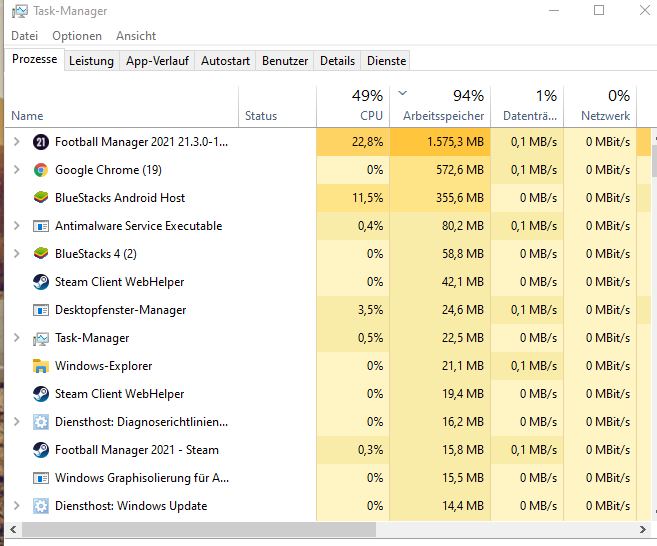Viewport: 657px width, 546px height.
Task: Click the vertical scrollbar thumb
Action: [654, 161]
